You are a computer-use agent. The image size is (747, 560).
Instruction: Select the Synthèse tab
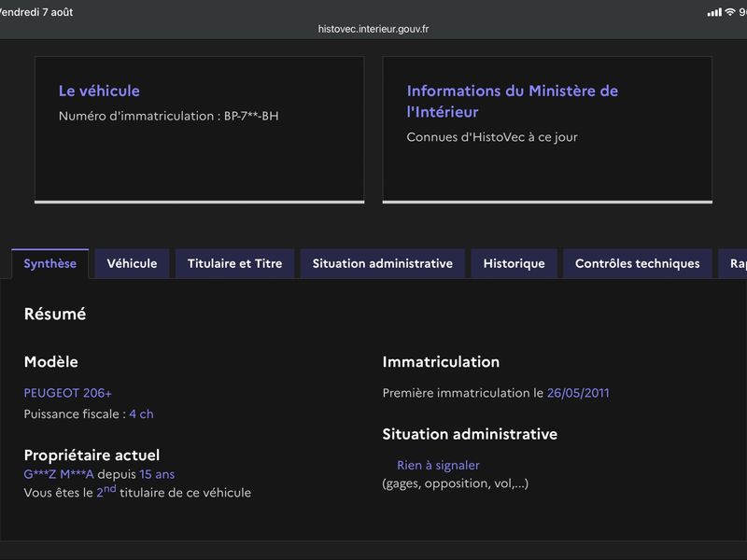[x=50, y=263]
